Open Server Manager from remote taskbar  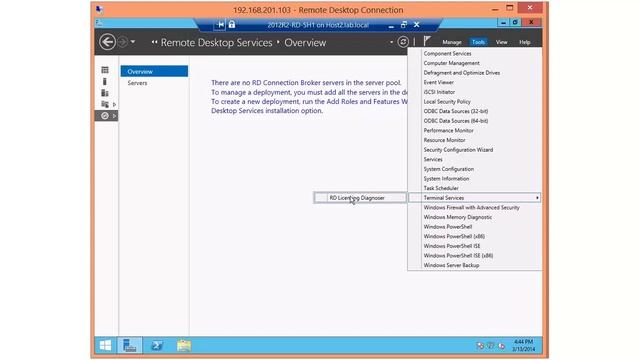coord(130,345)
